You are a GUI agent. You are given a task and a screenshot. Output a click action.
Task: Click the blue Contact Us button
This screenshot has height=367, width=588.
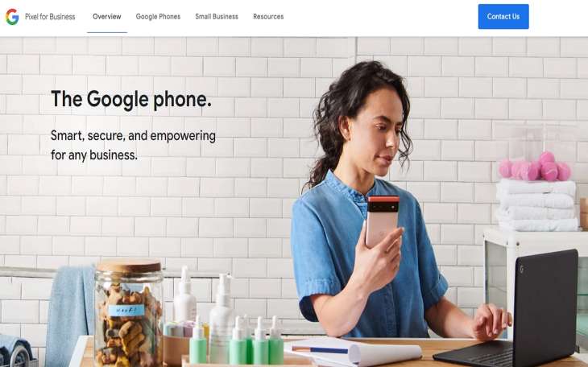tap(503, 16)
